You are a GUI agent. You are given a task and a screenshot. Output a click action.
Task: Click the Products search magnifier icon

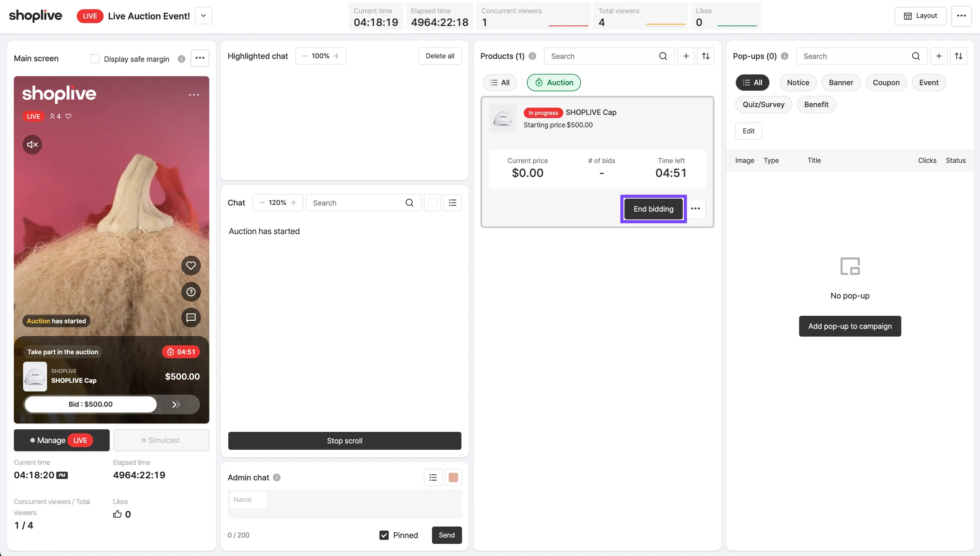click(663, 56)
